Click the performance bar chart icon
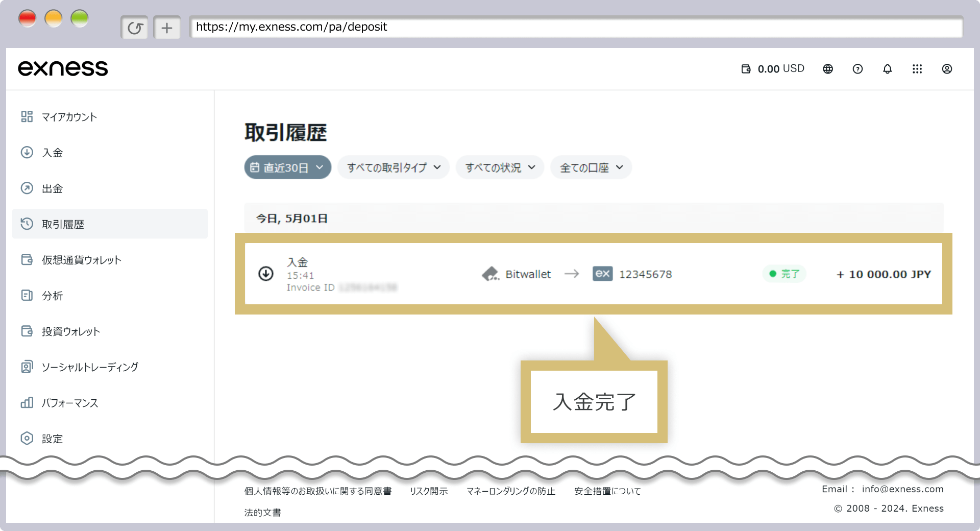Viewport: 980px width, 531px height. [27, 402]
